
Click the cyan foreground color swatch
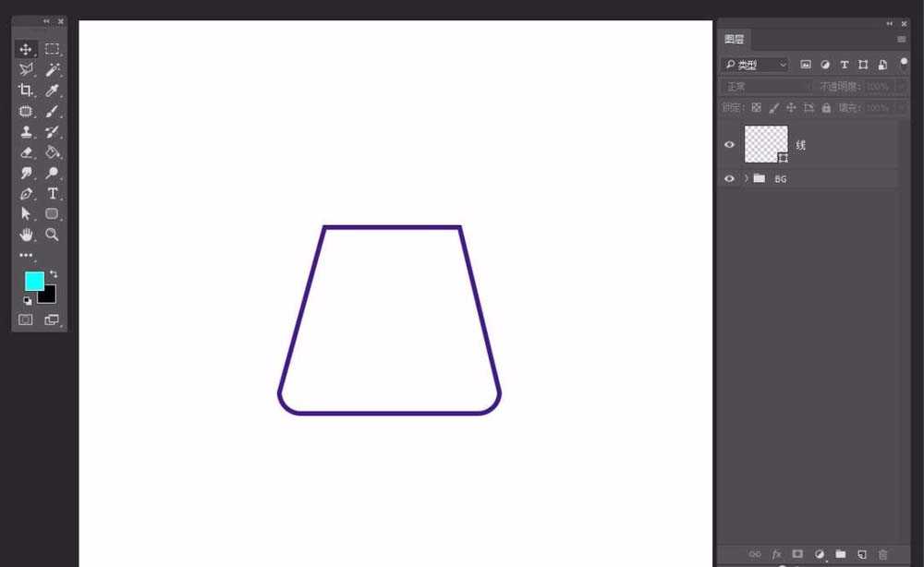click(34, 281)
